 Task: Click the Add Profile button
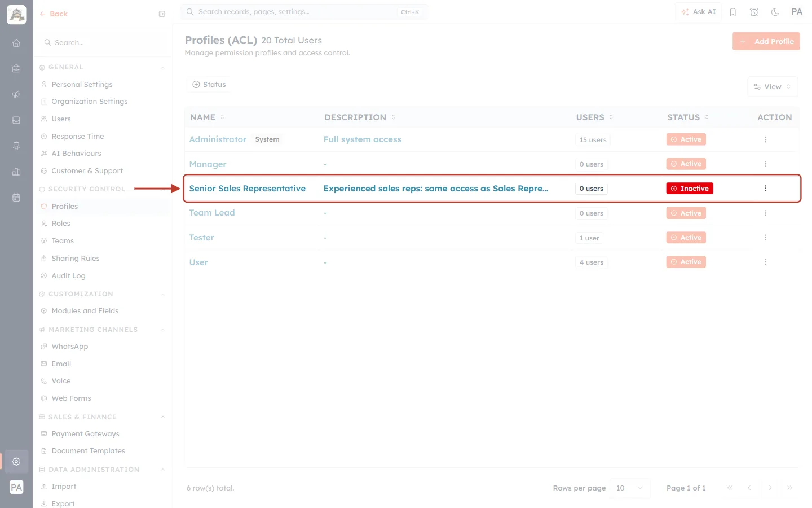click(x=766, y=41)
